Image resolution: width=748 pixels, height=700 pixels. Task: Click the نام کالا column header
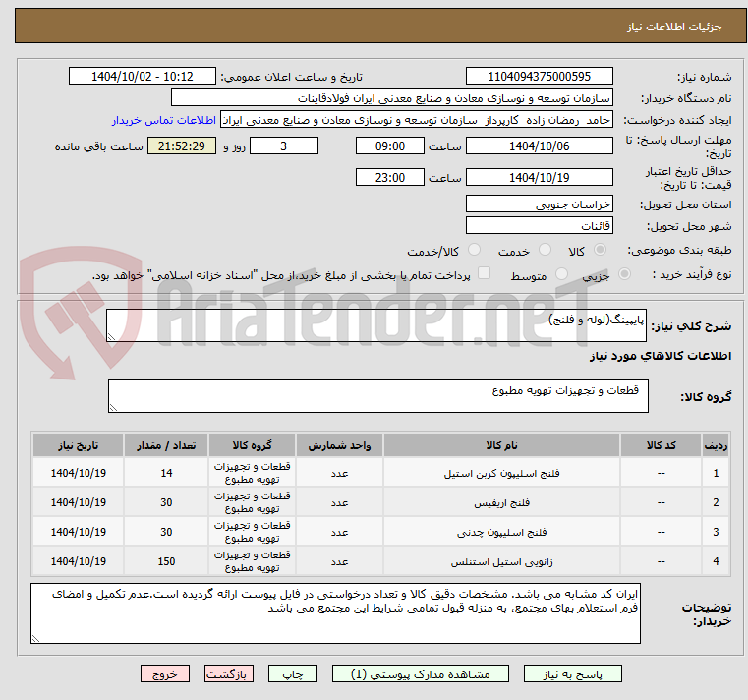[501, 445]
